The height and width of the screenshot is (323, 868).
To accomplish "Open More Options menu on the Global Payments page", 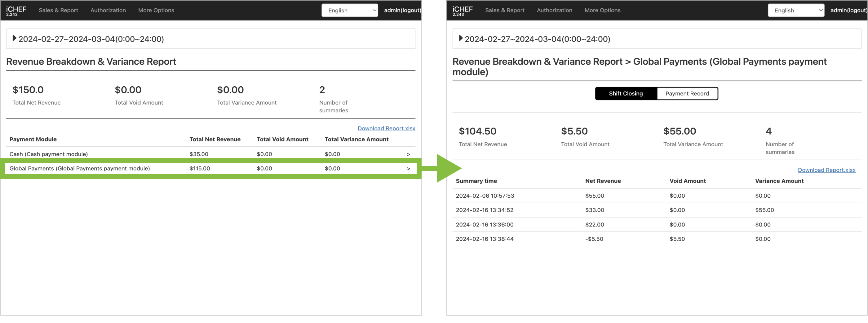I will (602, 10).
